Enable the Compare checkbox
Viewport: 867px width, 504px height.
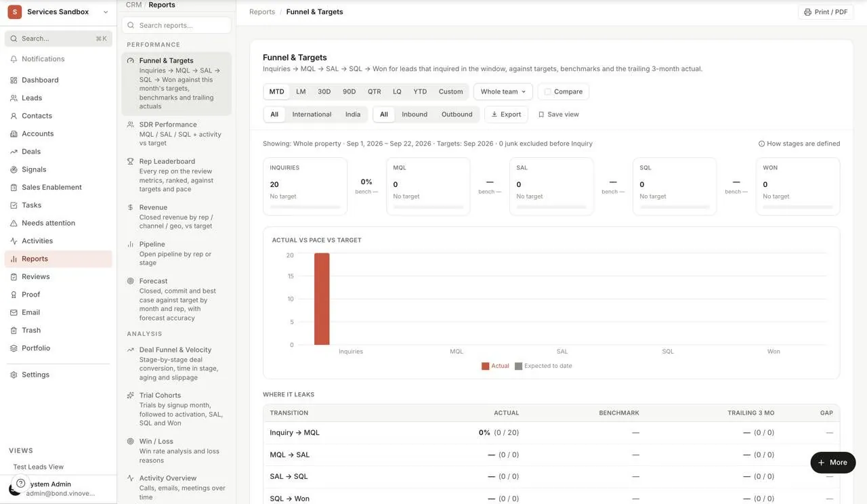click(x=547, y=91)
